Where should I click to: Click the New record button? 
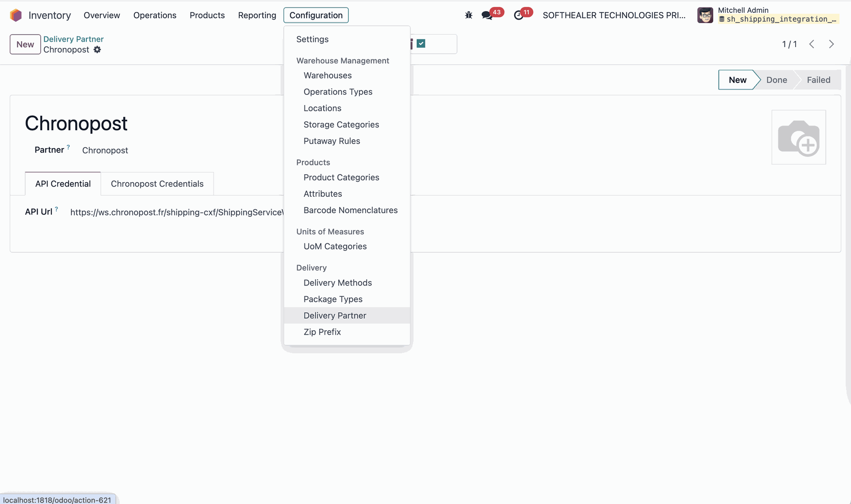[25, 44]
